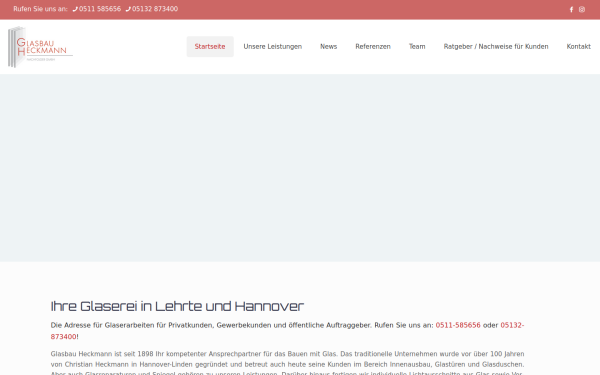The height and width of the screenshot is (375, 600).
Task: Open the Instagram icon in top bar
Action: click(582, 9)
